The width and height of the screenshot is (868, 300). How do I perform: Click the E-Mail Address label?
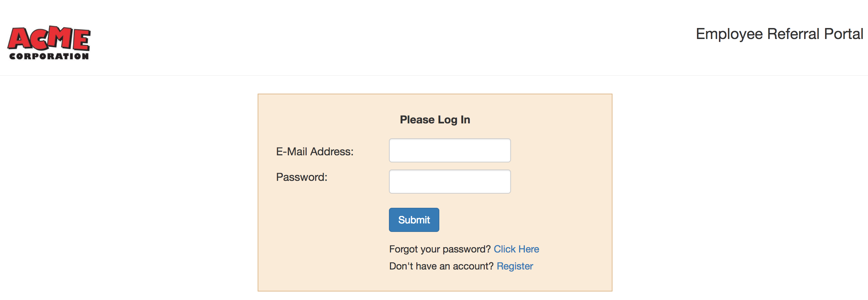tap(314, 151)
